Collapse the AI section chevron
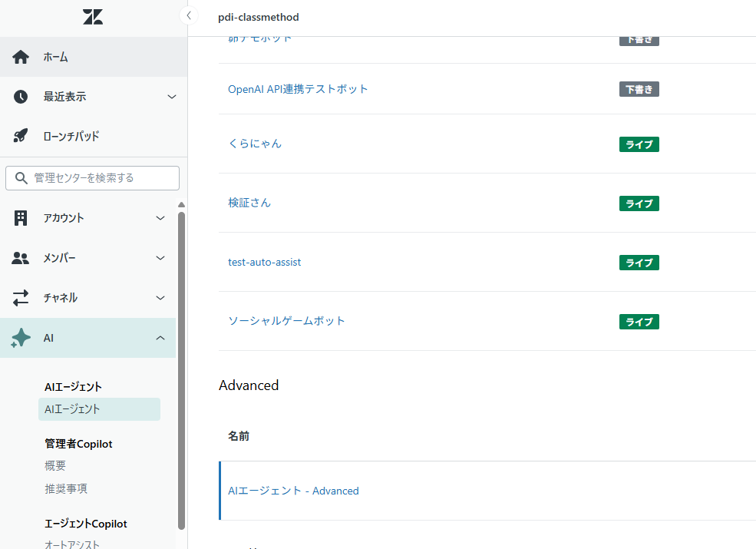756x549 pixels. coord(160,338)
